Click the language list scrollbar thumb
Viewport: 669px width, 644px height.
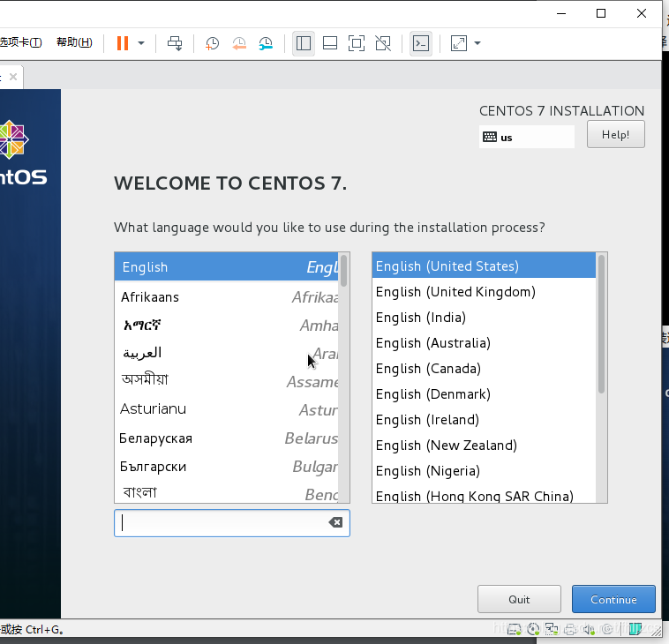point(344,271)
